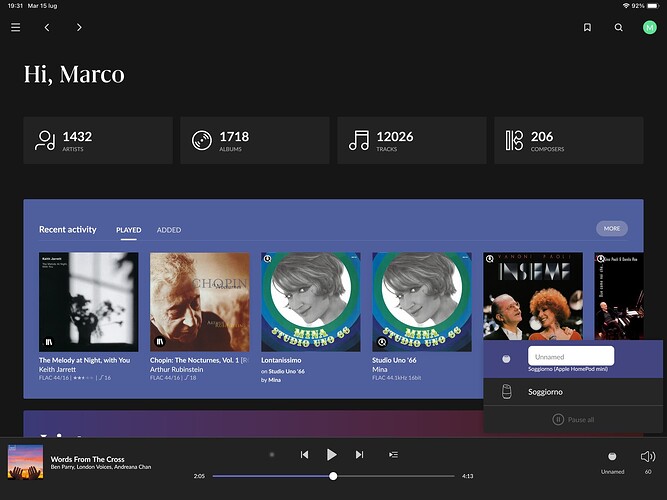The height and width of the screenshot is (500, 667).
Task: Open the 1432 Artists card
Action: (x=98, y=140)
